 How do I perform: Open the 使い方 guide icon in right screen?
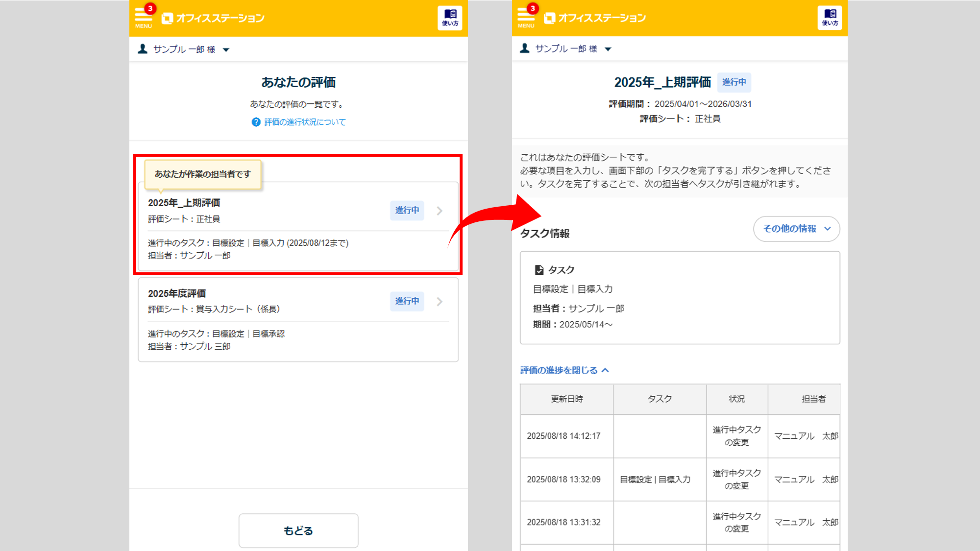pos(830,18)
